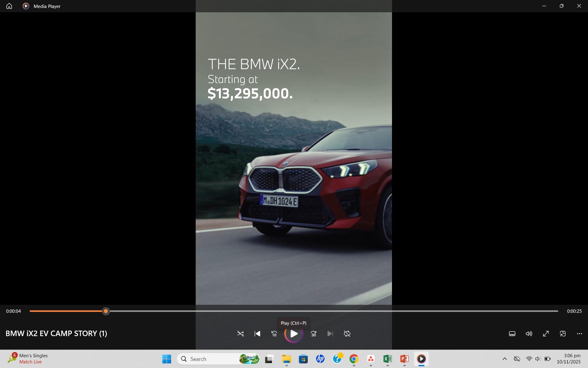Go to next track
588x368 pixels.
click(x=330, y=334)
